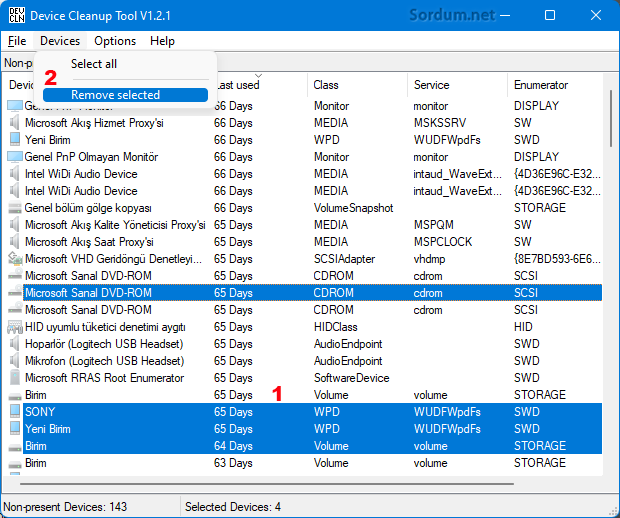Image resolution: width=620 pixels, height=518 pixels.
Task: Select the Genel PnP Olmayan Monitör row
Action: [304, 157]
